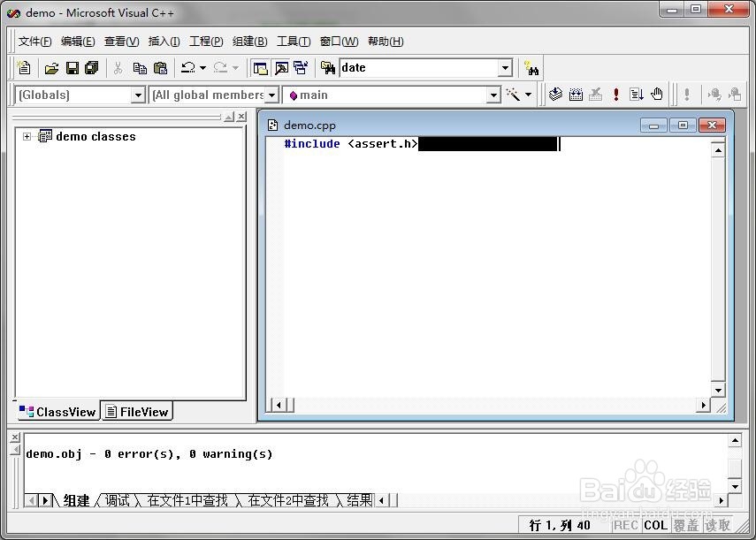The width and height of the screenshot is (756, 540).
Task: Open the 组建(B) menu
Action: point(249,42)
